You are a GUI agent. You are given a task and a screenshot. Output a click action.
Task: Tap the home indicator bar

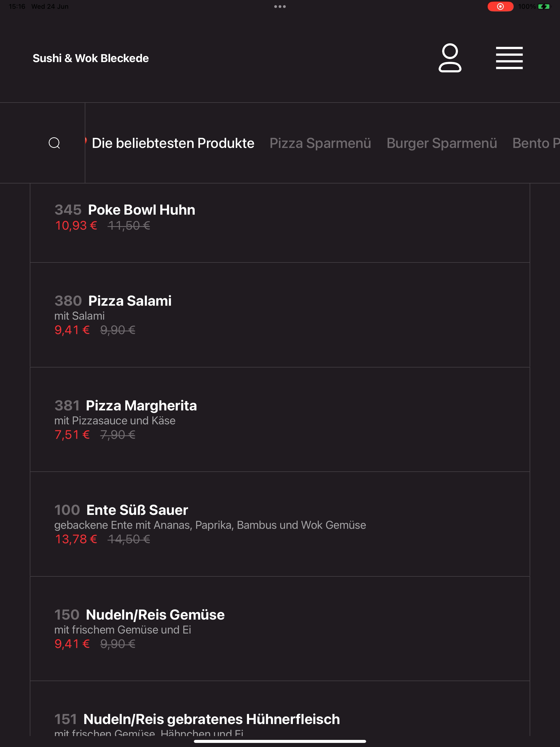click(280, 741)
